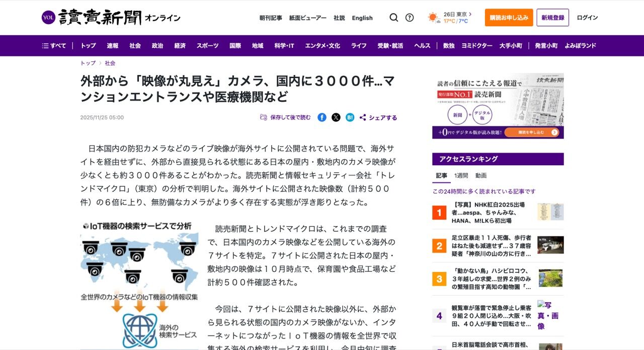The height and width of the screenshot is (350, 644).
Task: Open the help question mark icon
Action: [410, 18]
